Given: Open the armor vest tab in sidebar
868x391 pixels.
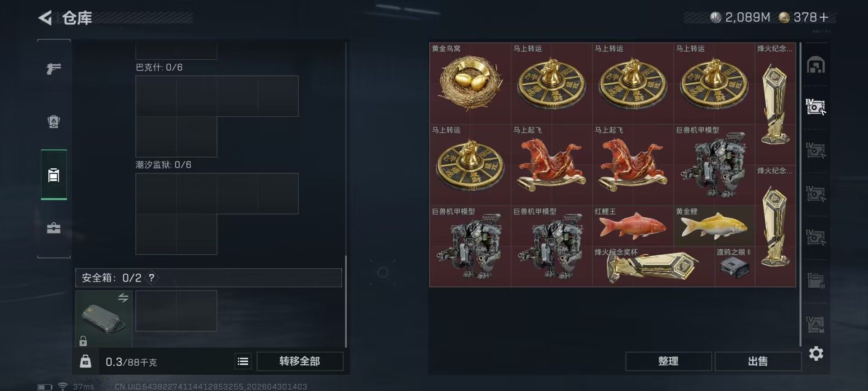Looking at the screenshot, I should [x=54, y=122].
